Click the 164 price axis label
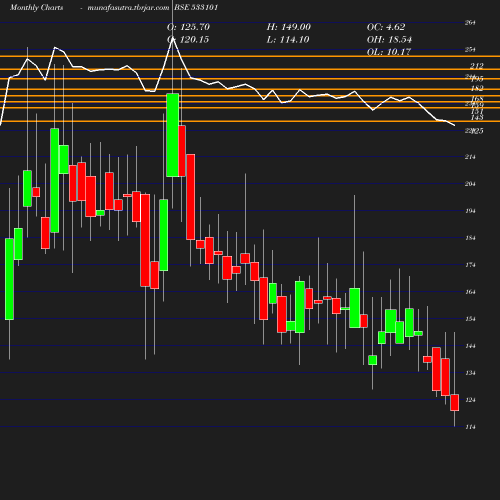This screenshot has height=500, width=500. tap(470, 292)
